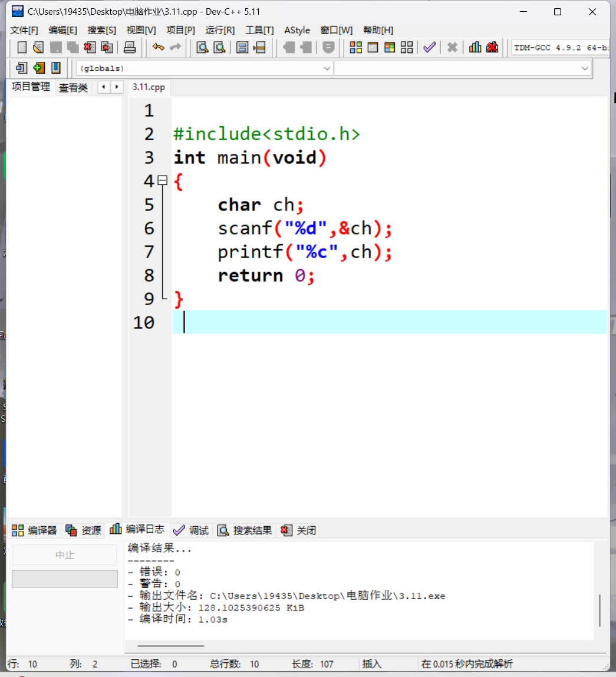Collapse the code fold at line 4
Viewport: 616px width, 677px height.
(163, 180)
